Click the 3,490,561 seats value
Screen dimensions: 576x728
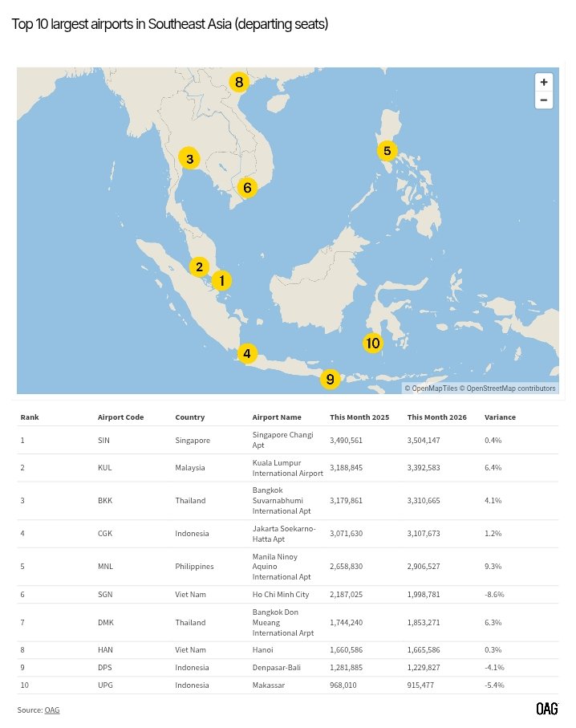click(347, 440)
